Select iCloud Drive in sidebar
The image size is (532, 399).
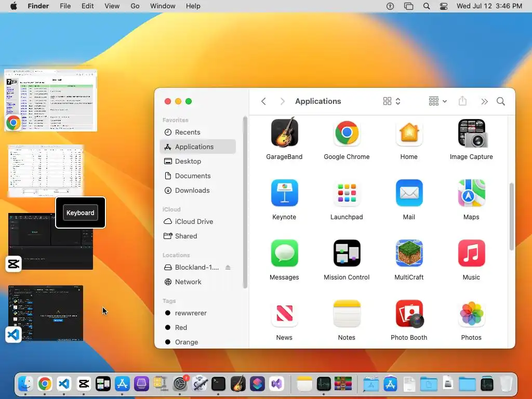(197, 221)
